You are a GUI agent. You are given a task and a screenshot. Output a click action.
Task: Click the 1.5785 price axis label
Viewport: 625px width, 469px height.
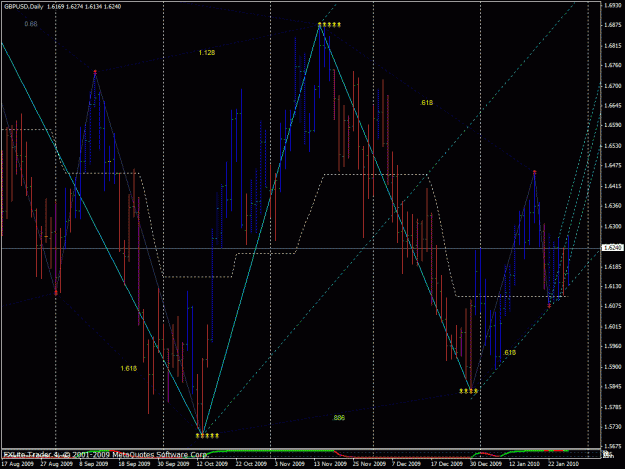[613, 407]
